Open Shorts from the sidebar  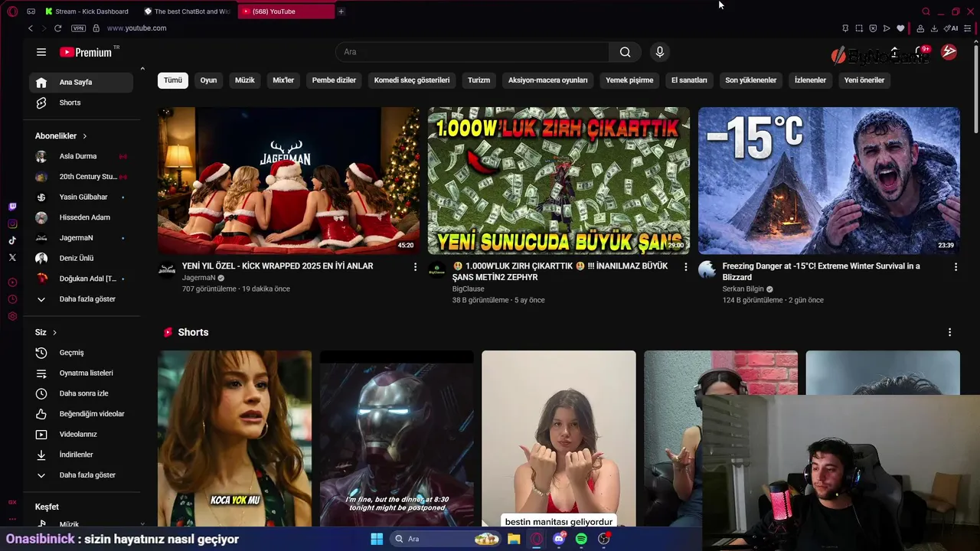pos(81,103)
